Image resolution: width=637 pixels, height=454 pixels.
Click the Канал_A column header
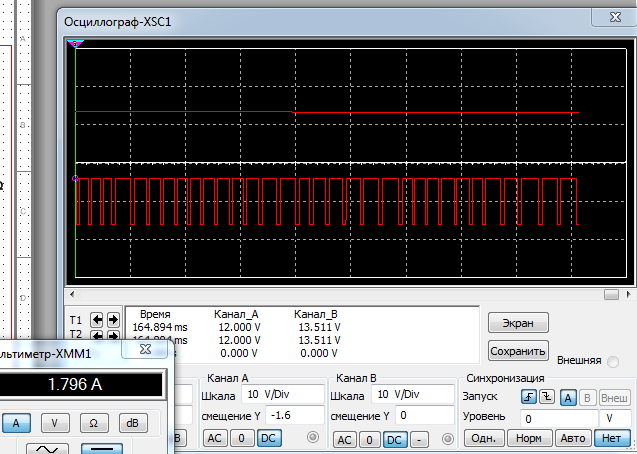(x=236, y=314)
